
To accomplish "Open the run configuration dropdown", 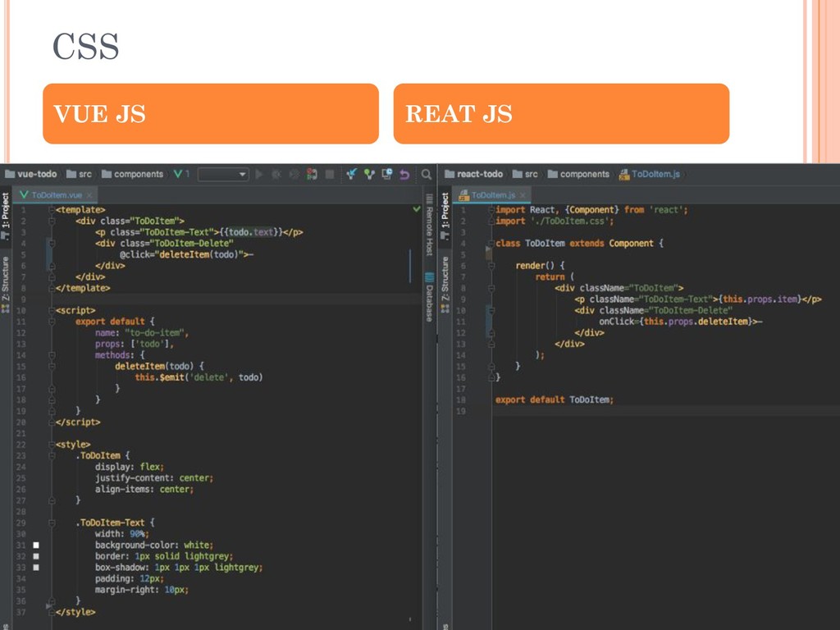I will point(223,174).
